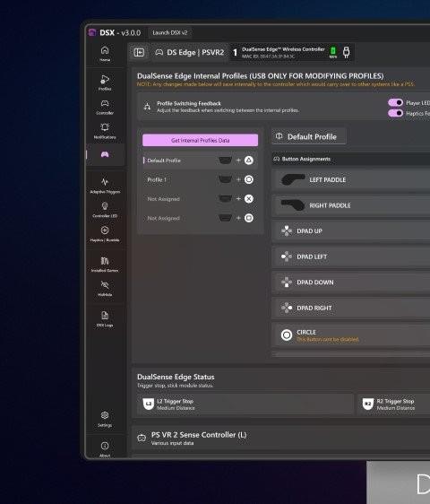
Task: Open the About info page
Action: (x=105, y=449)
